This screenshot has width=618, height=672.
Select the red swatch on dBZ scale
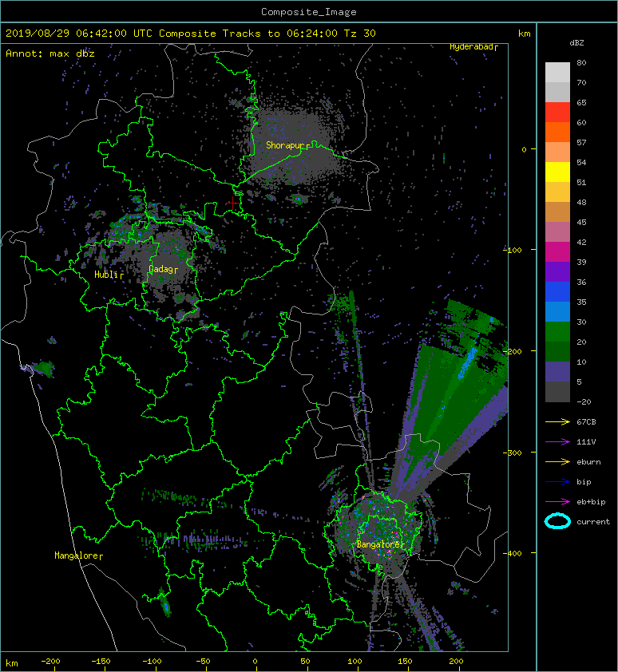557,112
